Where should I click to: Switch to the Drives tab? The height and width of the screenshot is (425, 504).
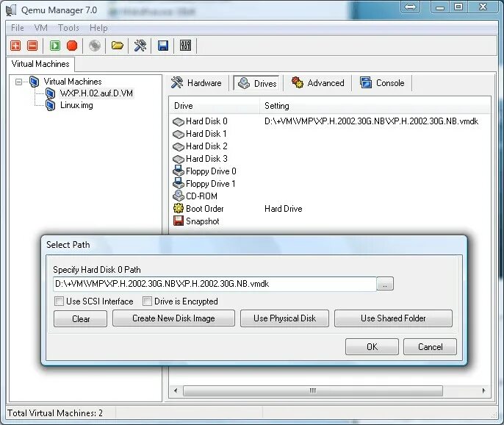pyautogui.click(x=257, y=83)
